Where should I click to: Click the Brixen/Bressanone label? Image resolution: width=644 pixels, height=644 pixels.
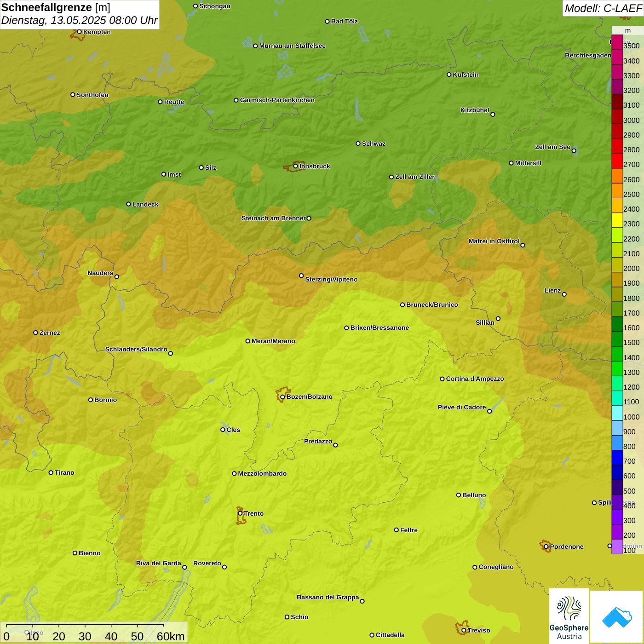point(379,328)
